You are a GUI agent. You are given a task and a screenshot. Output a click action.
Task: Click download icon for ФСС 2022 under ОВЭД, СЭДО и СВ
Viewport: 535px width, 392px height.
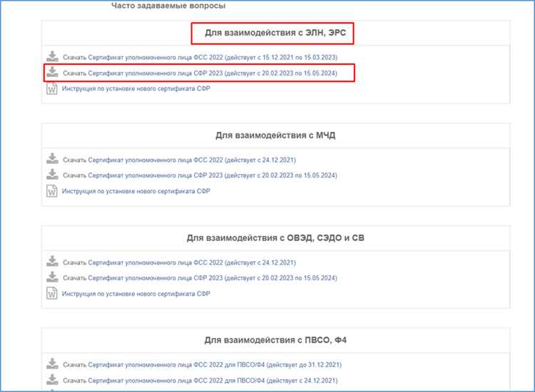point(52,261)
